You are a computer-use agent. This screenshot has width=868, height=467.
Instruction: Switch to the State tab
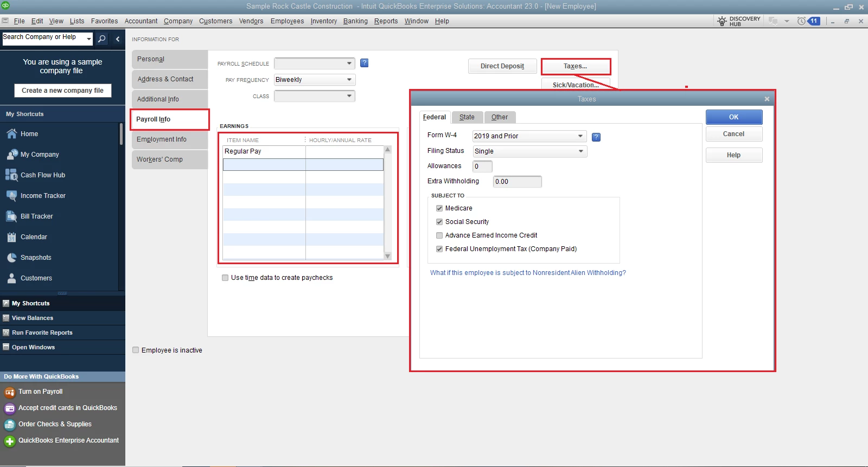(467, 117)
